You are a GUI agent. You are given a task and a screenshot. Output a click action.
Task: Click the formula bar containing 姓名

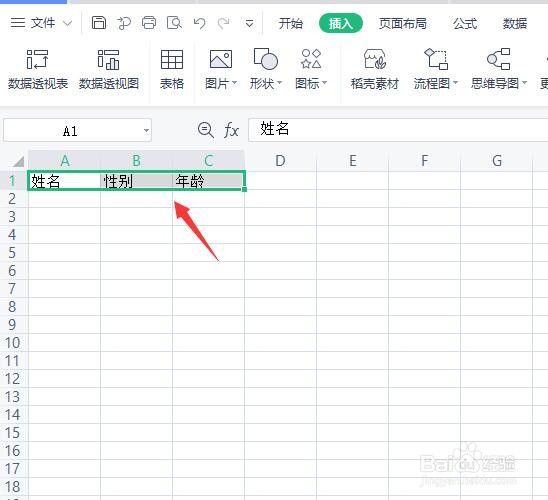398,130
